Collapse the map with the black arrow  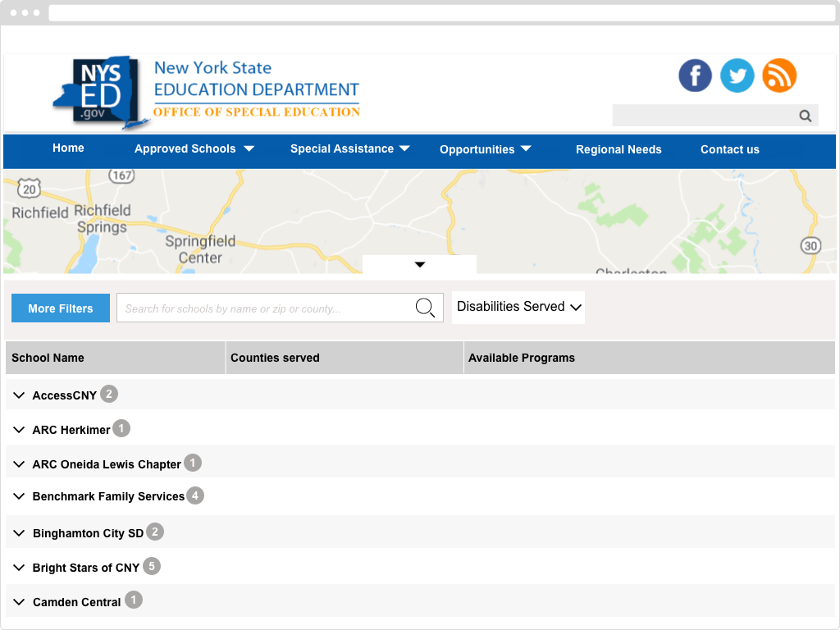tap(419, 264)
